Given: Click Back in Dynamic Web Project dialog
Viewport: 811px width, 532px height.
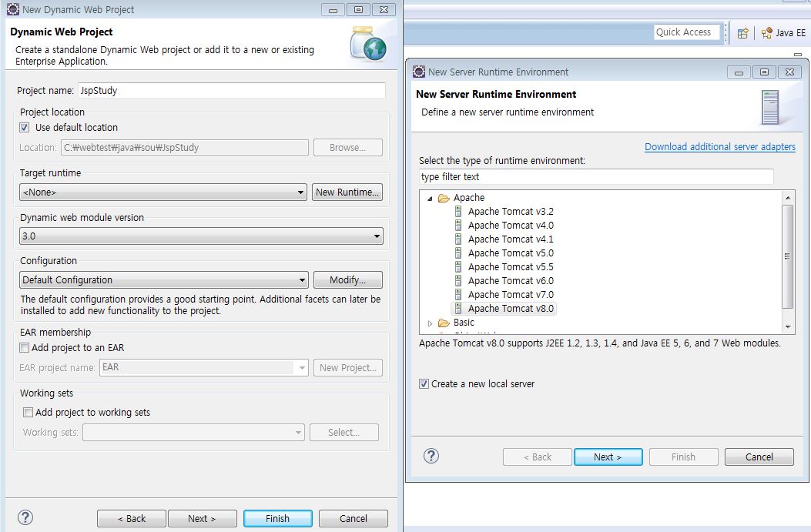Looking at the screenshot, I should point(132,519).
